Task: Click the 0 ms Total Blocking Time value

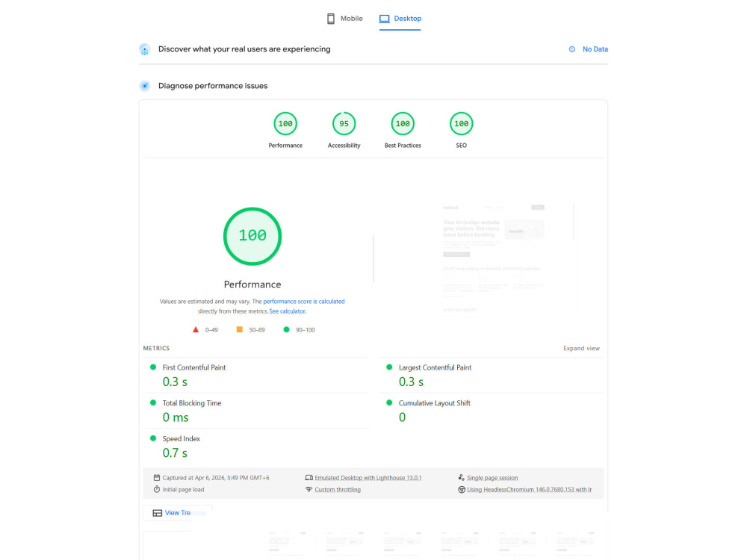Action: pos(176,417)
